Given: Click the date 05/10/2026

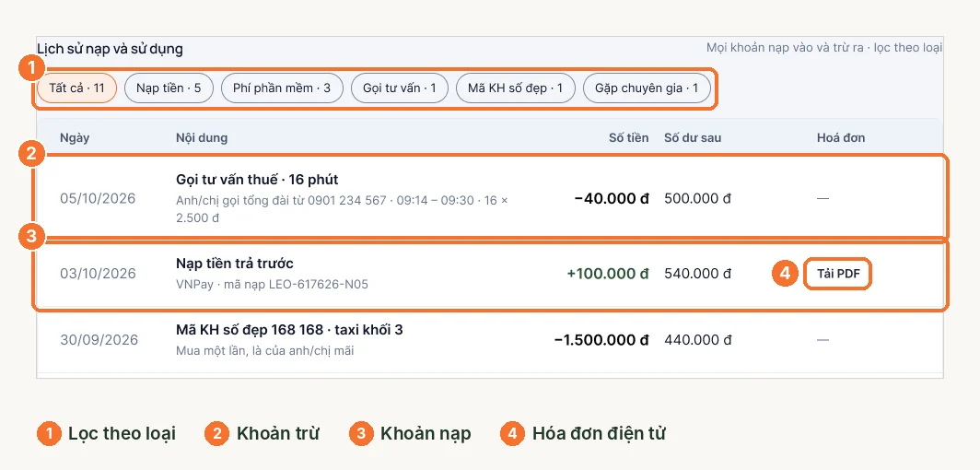Looking at the screenshot, I should point(98,199).
